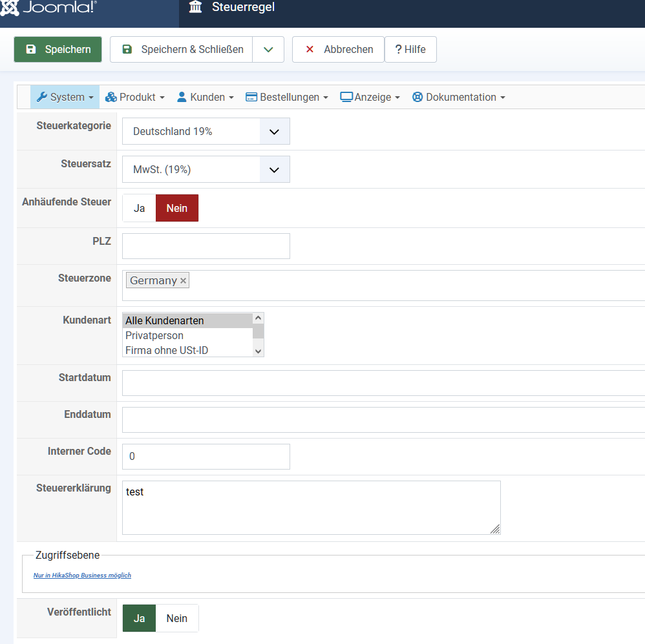Click the Dokumentation lifebuoy icon
Image resolution: width=645 pixels, height=644 pixels.
tap(418, 97)
